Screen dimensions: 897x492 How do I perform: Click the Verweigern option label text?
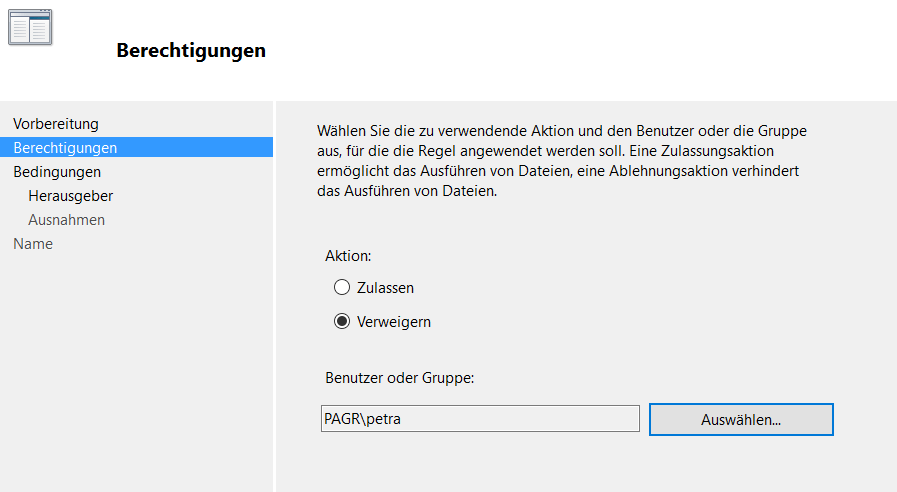tap(393, 322)
